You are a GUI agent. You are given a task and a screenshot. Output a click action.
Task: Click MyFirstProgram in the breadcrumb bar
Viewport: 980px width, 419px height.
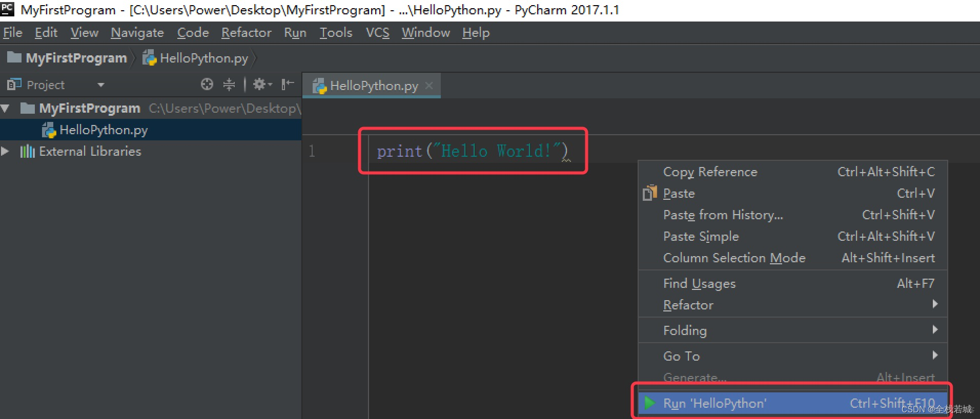(76, 58)
